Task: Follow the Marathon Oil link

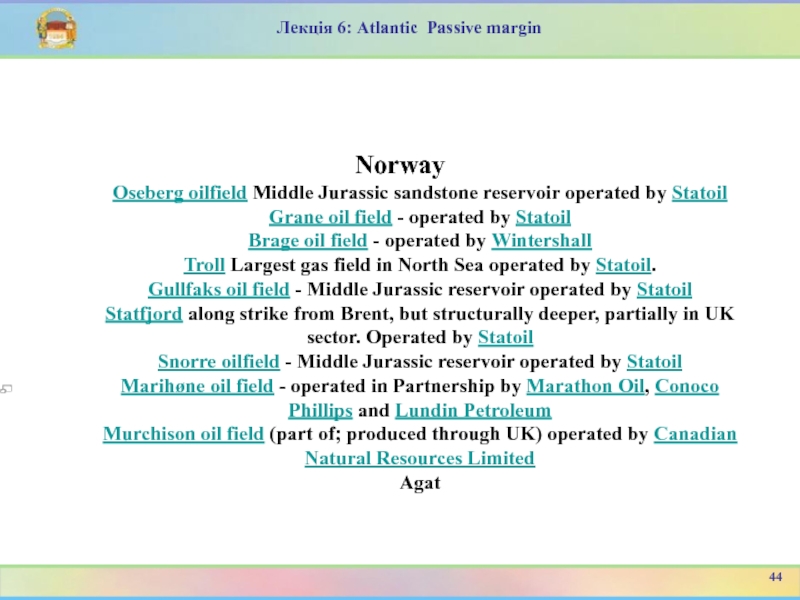Action: (585, 386)
